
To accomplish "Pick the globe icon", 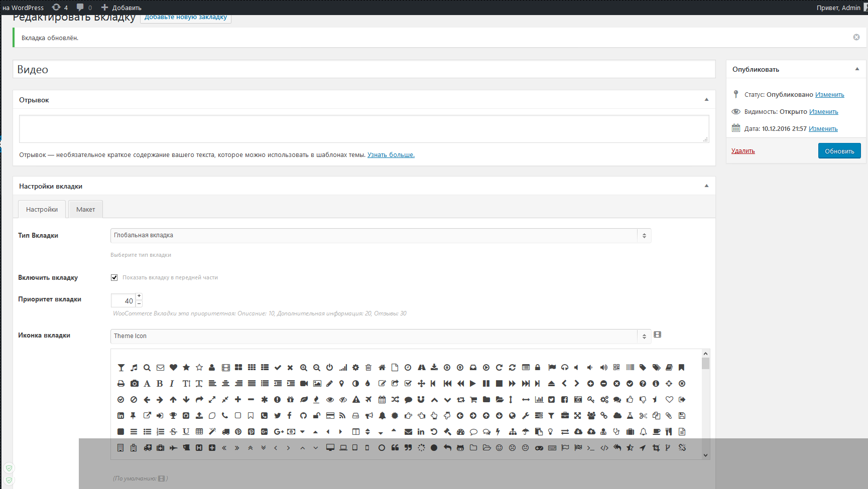I will [x=512, y=416].
